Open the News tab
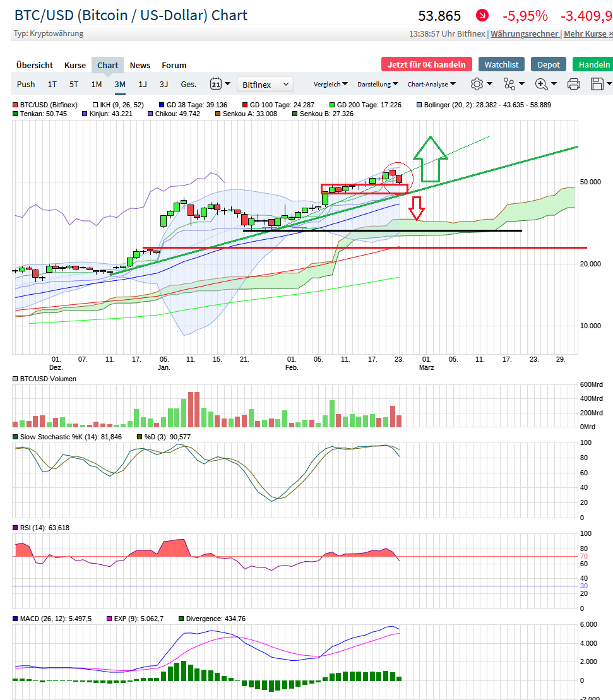Screen dimensions: 613x700 [140, 65]
